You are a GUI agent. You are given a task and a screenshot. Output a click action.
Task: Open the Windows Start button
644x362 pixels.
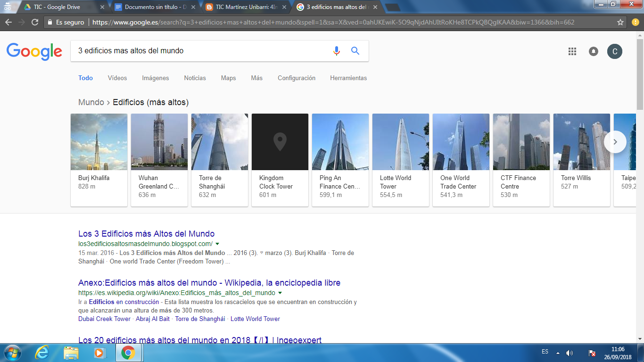12,353
